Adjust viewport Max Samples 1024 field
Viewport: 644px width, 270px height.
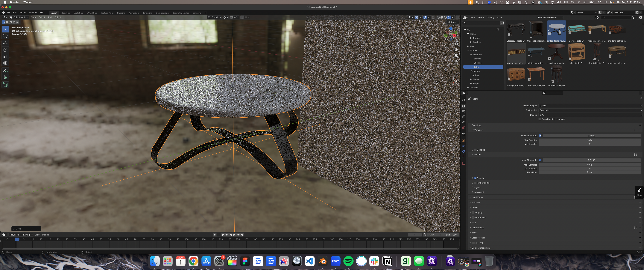(x=590, y=140)
